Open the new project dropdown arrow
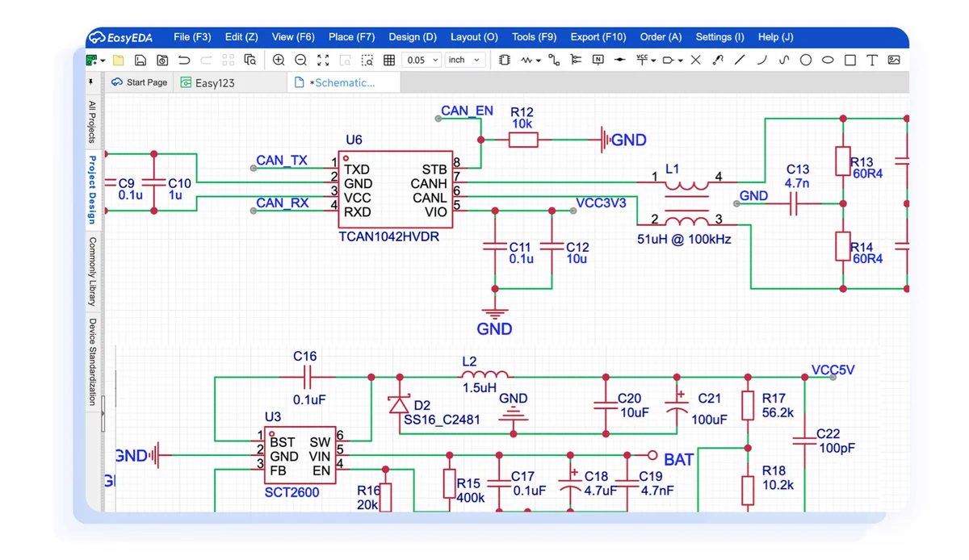 coord(103,61)
